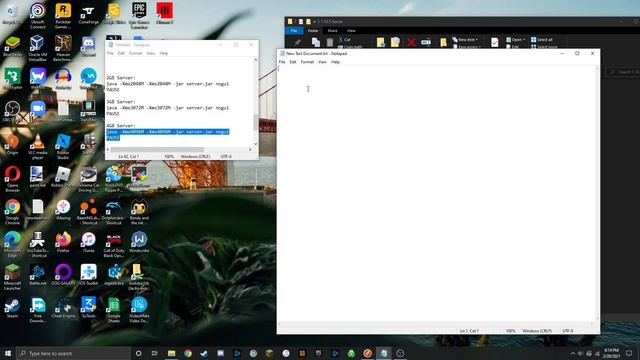Click the '4GB Server:' line in Untitled Notepad
Screen dimensions: 640x360
[121, 126]
